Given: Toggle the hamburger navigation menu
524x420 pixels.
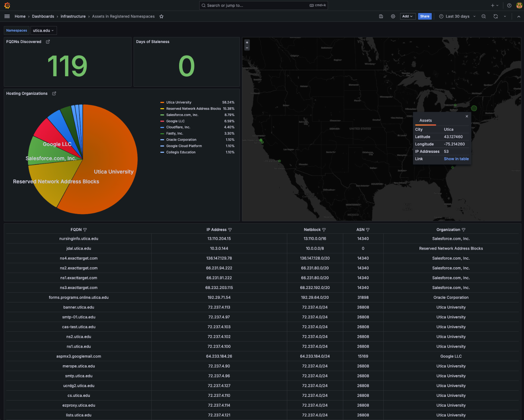Looking at the screenshot, I should [x=7, y=16].
